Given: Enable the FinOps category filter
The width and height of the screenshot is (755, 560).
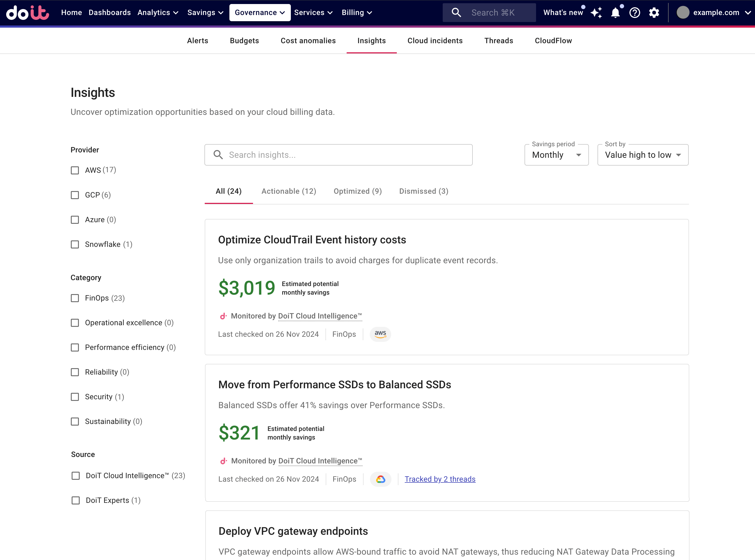Looking at the screenshot, I should click(x=75, y=298).
